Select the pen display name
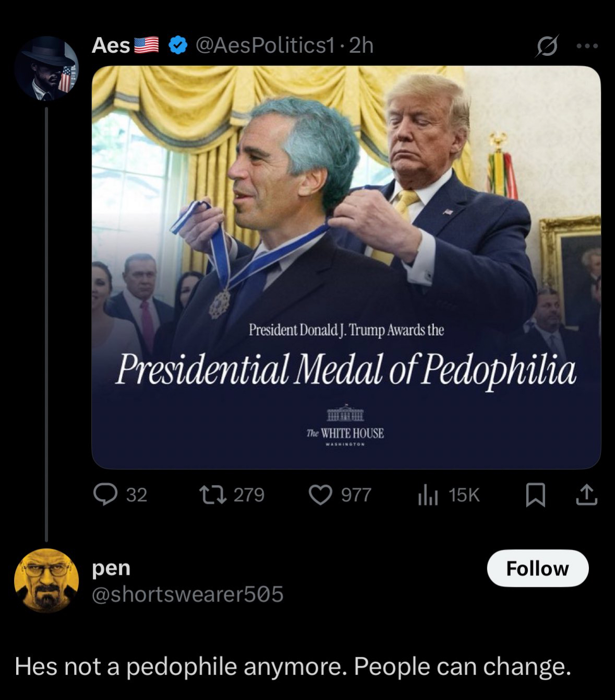Viewport: 615px width, 700px height. [111, 569]
